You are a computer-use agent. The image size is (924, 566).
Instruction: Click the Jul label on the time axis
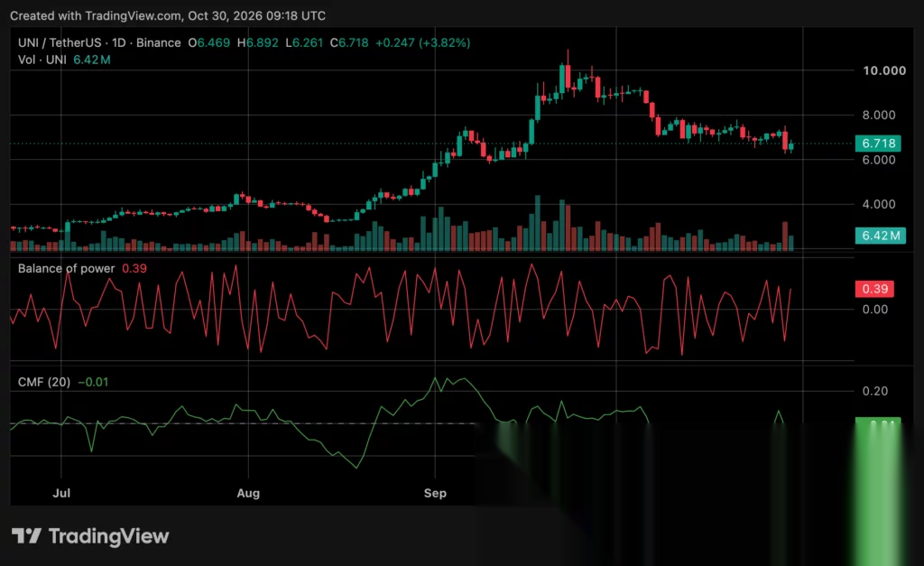pos(61,493)
